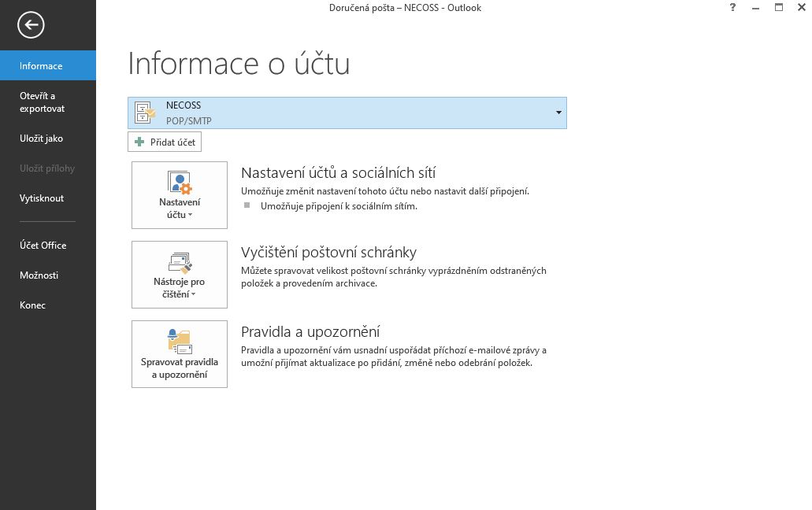Open Účet Office page
Image resolution: width=812 pixels, height=510 pixels.
(47, 246)
